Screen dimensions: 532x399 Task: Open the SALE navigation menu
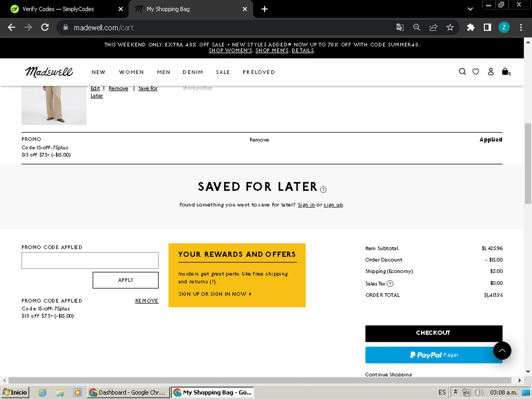[x=223, y=72]
